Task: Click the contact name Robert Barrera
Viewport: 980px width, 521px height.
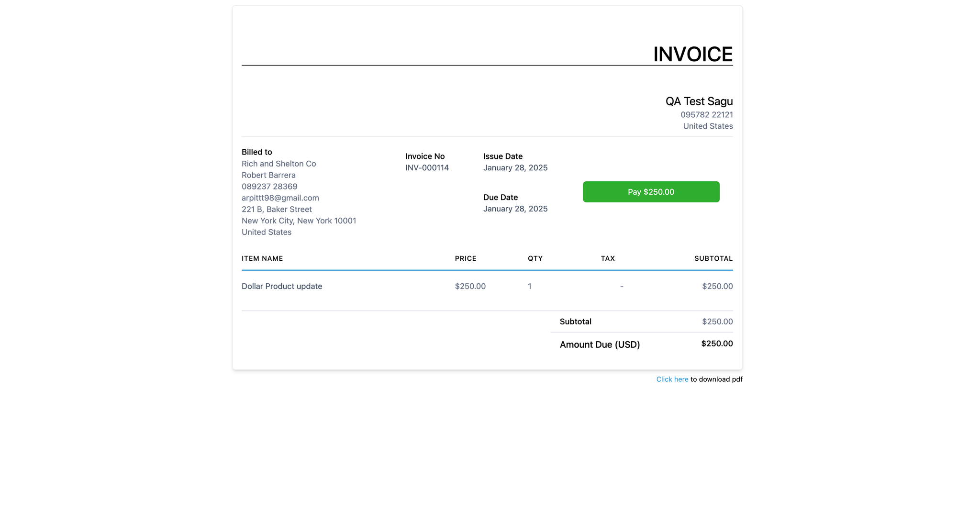Action: [x=268, y=175]
